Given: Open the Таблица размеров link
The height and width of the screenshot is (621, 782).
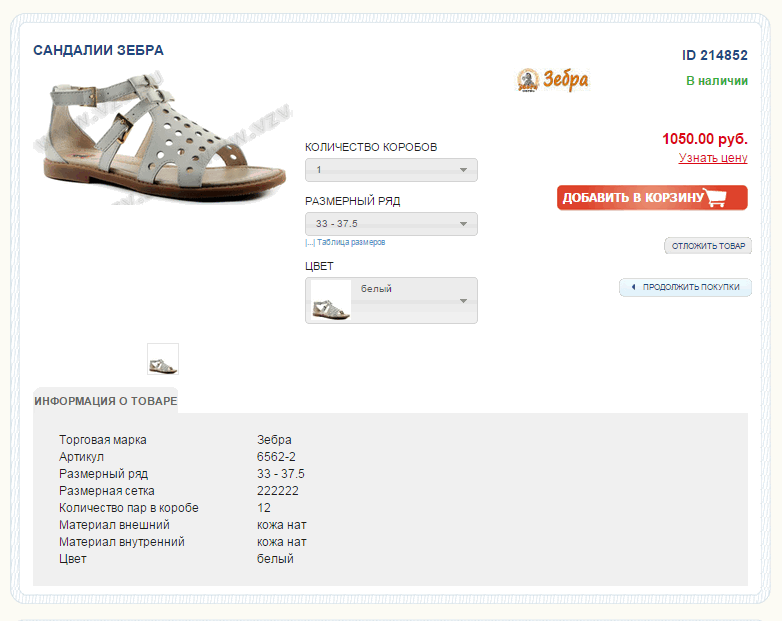Looking at the screenshot, I should [x=348, y=242].
